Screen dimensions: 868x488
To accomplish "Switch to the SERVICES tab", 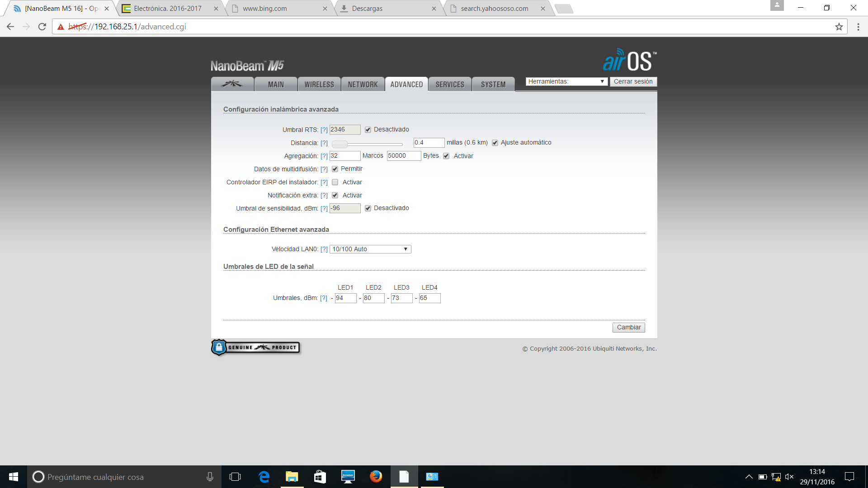I will click(x=450, y=84).
